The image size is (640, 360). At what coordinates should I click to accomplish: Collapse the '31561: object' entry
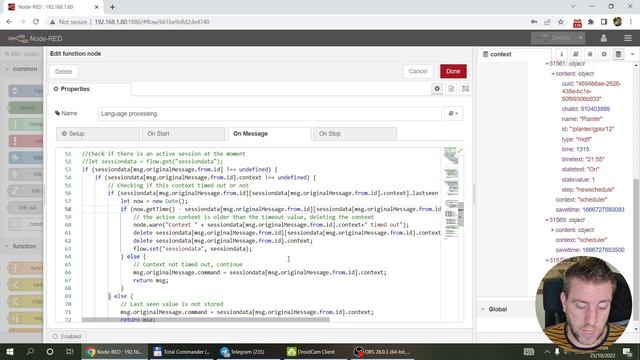tap(547, 64)
